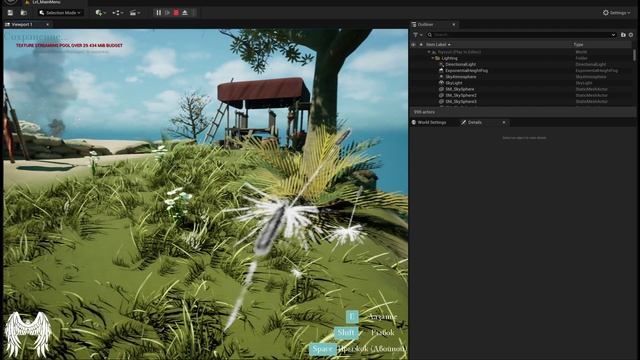Viewport: 640px width, 360px height.
Task: Click the SM_SkySphere static mesh icon
Action: pyautogui.click(x=441, y=89)
